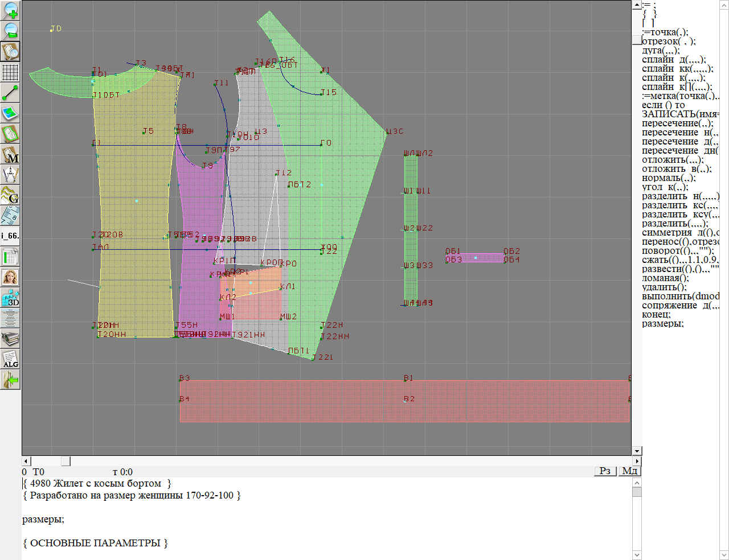This screenshot has height=560, width=729.
Task: Select the line segment tool
Action: click(11, 93)
